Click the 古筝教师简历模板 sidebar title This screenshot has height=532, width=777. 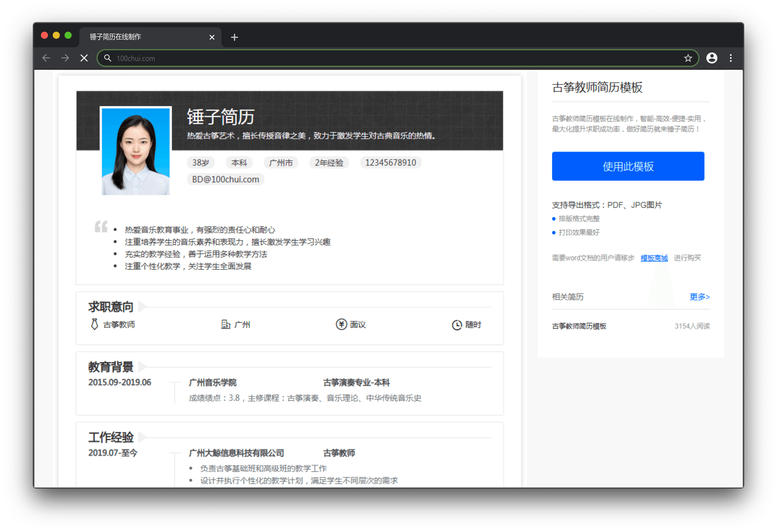coord(597,87)
